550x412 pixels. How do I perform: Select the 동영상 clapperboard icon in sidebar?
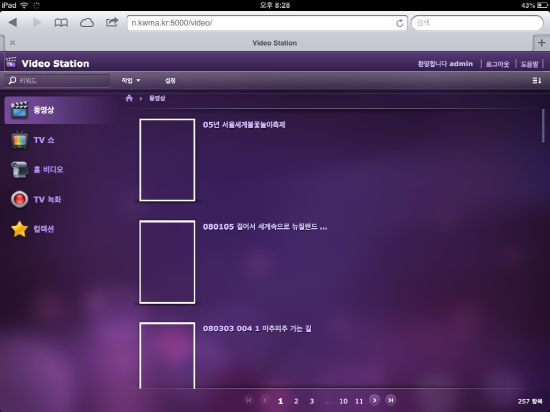[19, 110]
